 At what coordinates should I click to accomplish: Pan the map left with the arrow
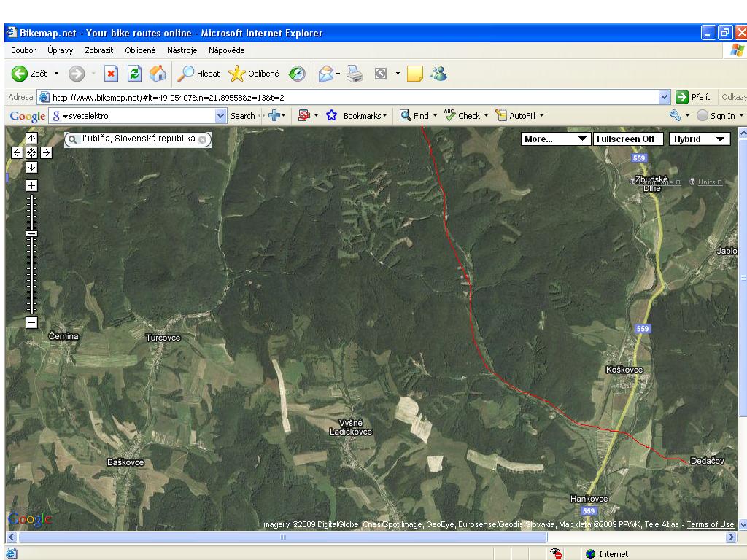[x=18, y=152]
